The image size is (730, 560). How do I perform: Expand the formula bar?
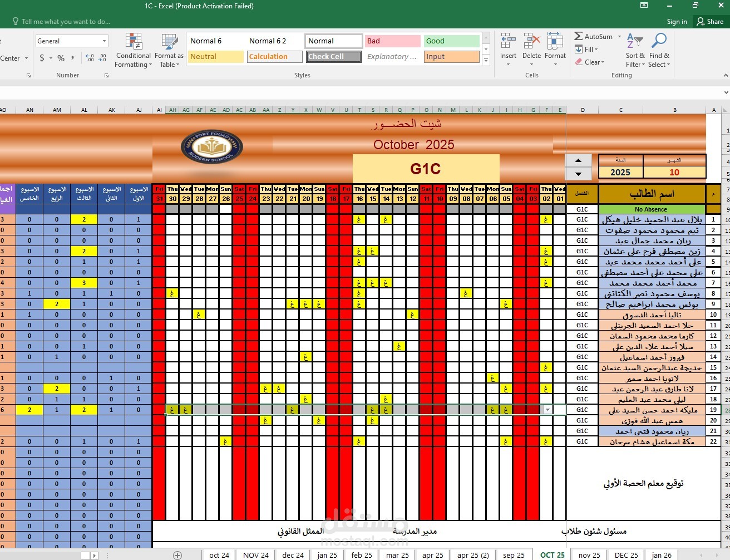click(x=725, y=92)
